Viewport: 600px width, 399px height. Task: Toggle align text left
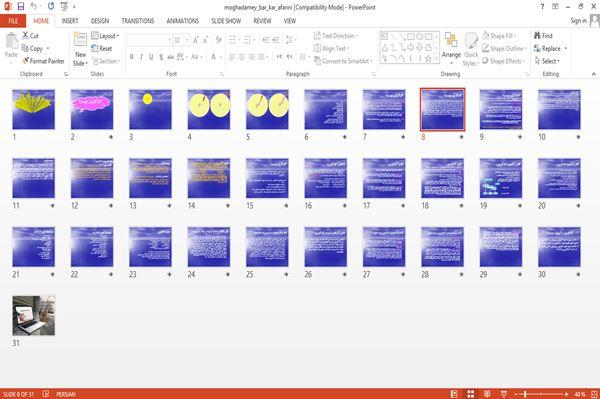(x=232, y=57)
